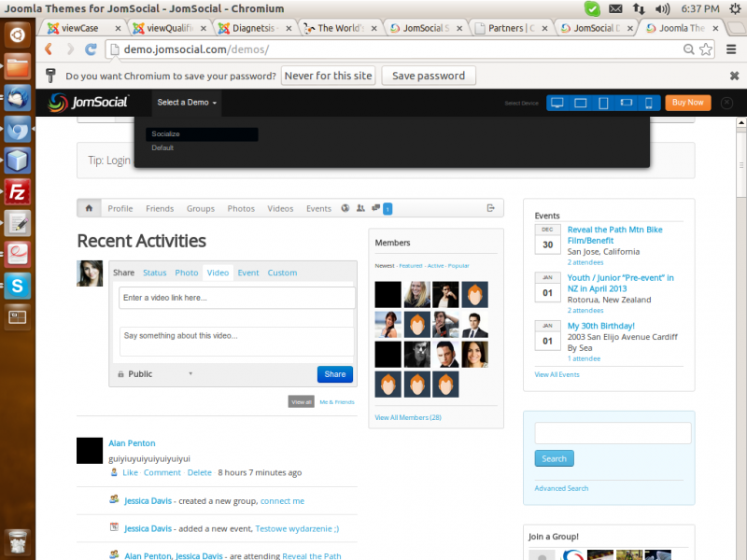This screenshot has height=560, width=747.
Task: Open FileZilla from the launcher
Action: point(18,192)
